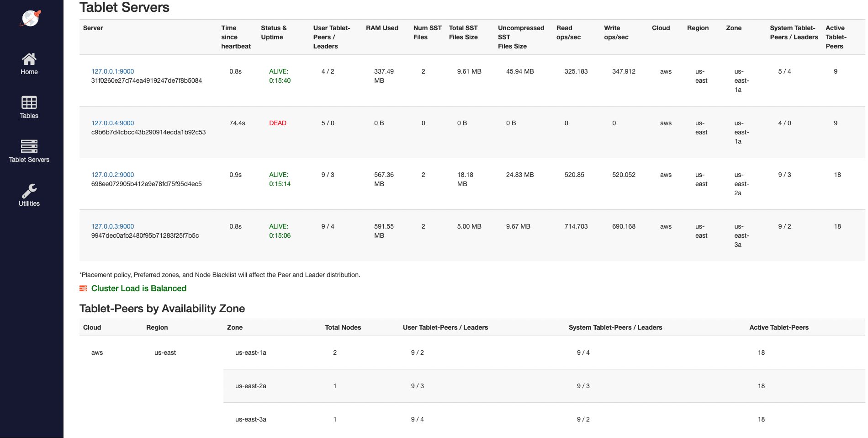Open the Tables panel via grid icon
Image resolution: width=868 pixels, height=438 pixels.
pos(29,101)
